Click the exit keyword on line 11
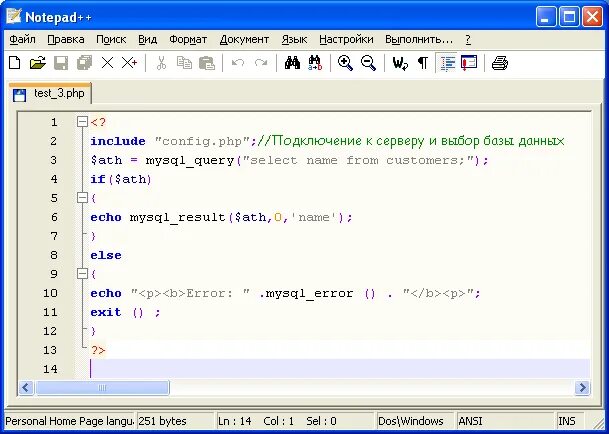Image resolution: width=609 pixels, height=434 pixels. 106,312
